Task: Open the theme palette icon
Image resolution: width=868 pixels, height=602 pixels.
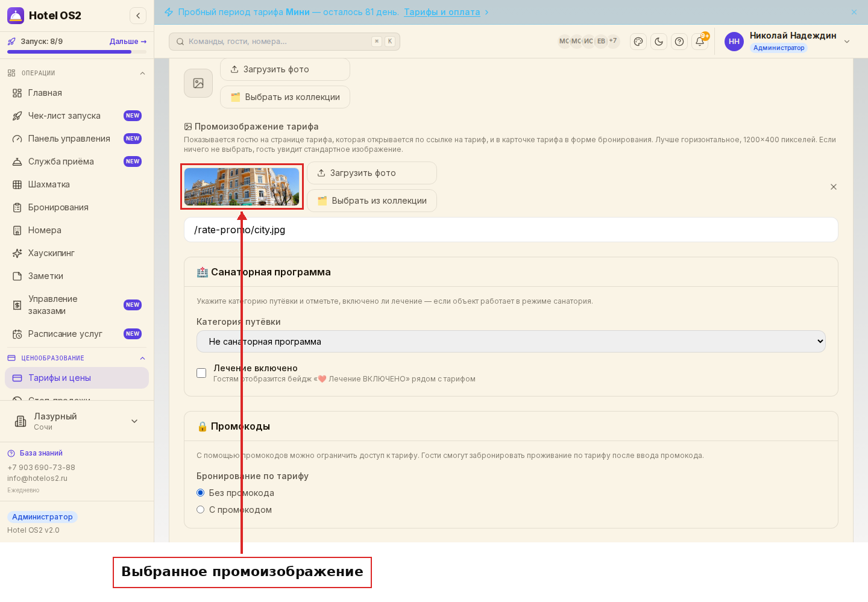Action: pos(638,42)
